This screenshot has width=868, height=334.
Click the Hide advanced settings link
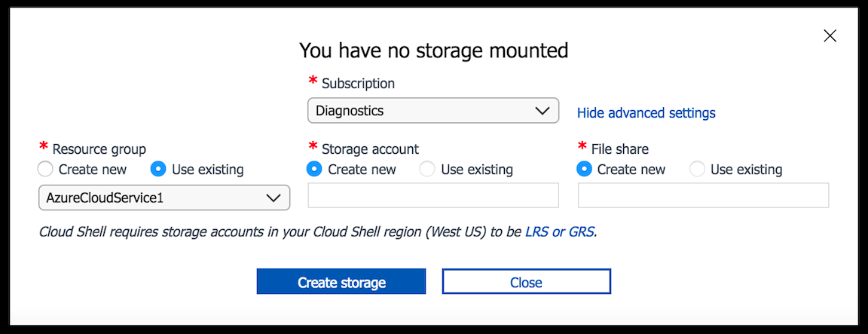(646, 113)
